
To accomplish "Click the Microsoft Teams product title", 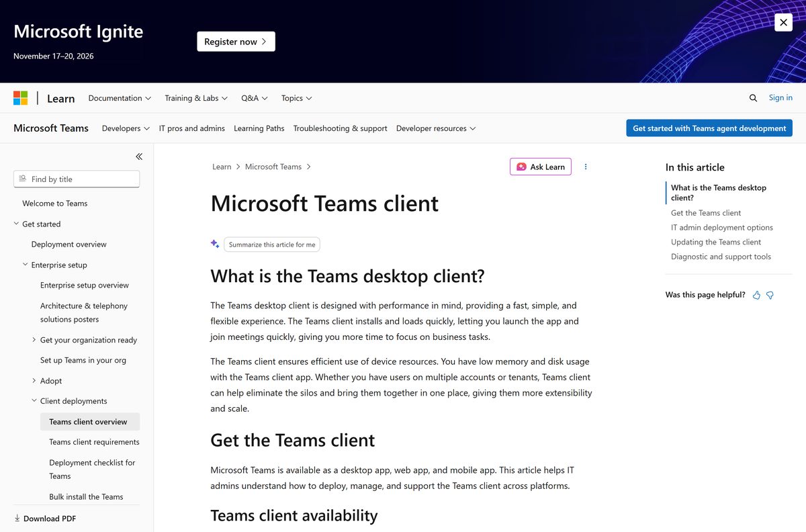I will (51, 128).
